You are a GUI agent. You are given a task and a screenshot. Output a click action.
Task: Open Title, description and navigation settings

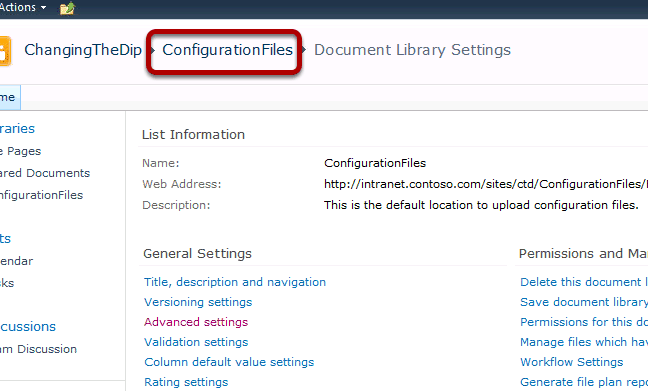[235, 282]
